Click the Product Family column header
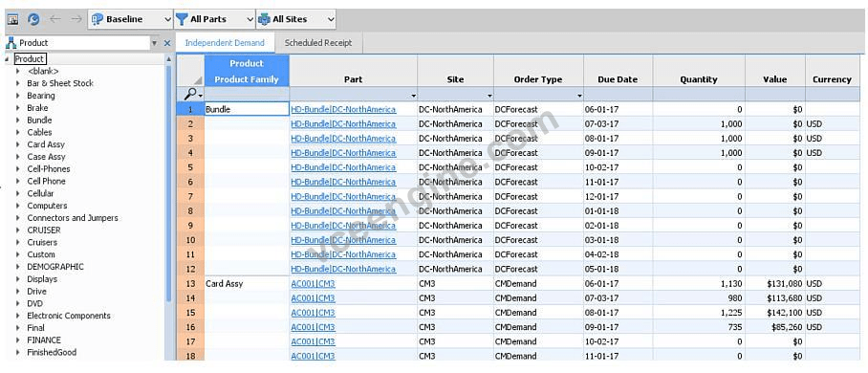Screen dimensions: 868x373 pyautogui.click(x=247, y=79)
